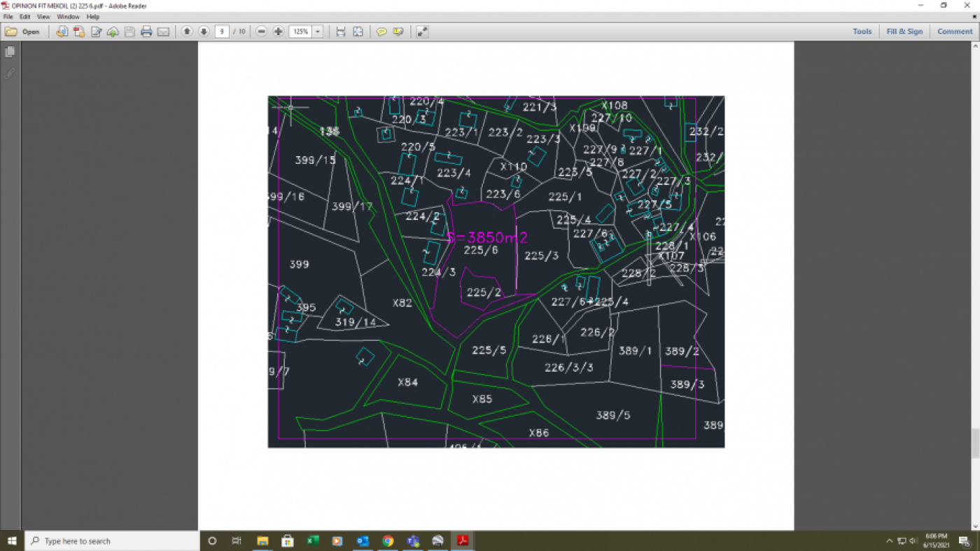Go to previous page with up arrow
Screen dimensions: 980x551
click(x=187, y=32)
